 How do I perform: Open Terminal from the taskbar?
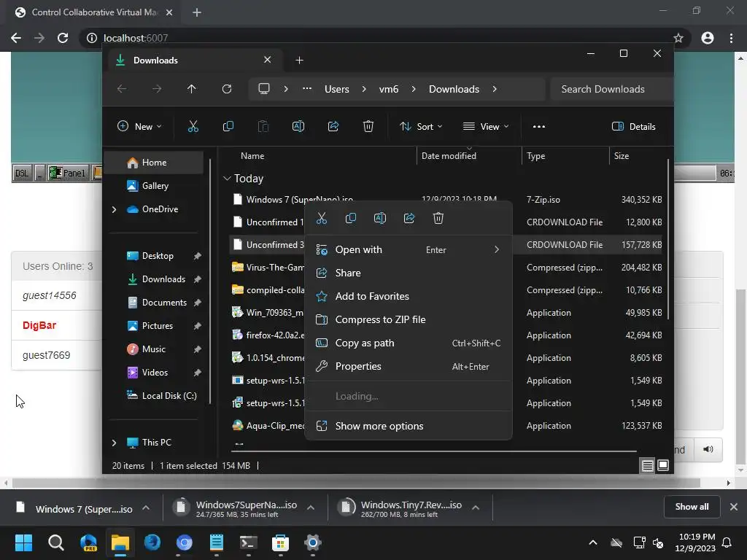coord(248,542)
